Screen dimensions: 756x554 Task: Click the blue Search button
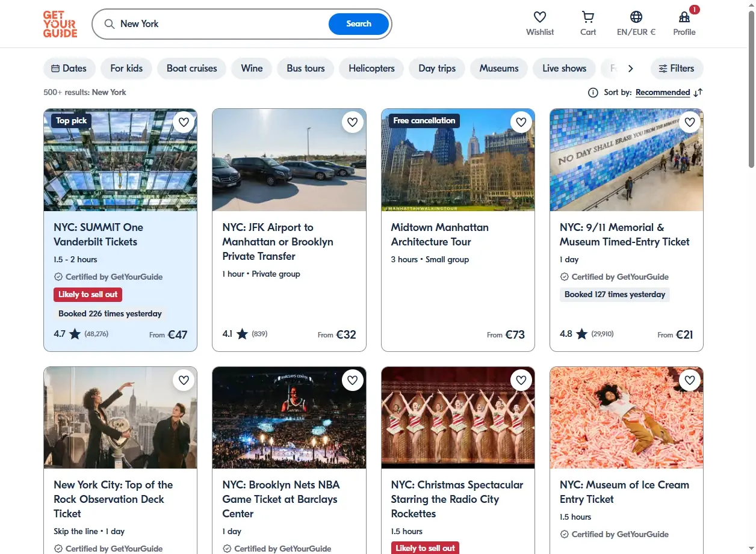(x=359, y=24)
